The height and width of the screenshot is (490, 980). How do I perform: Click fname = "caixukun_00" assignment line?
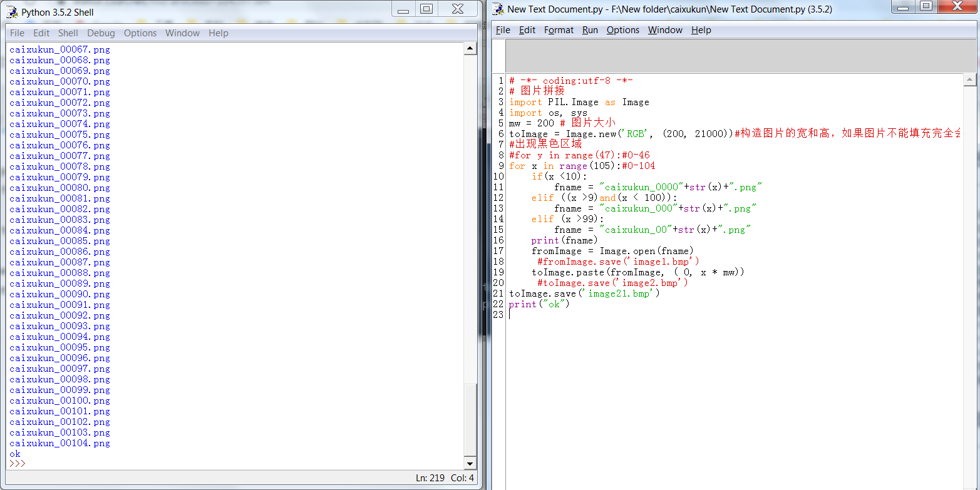(x=652, y=230)
